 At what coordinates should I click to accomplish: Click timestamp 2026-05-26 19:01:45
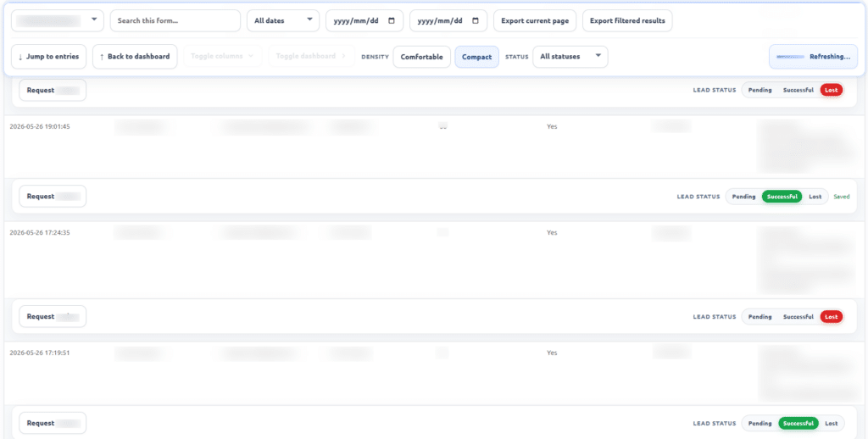(40, 126)
